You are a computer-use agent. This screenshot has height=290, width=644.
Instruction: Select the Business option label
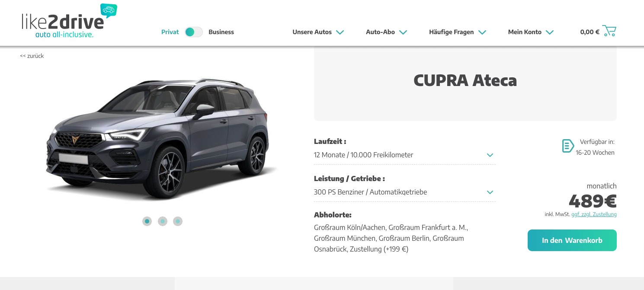tap(221, 32)
